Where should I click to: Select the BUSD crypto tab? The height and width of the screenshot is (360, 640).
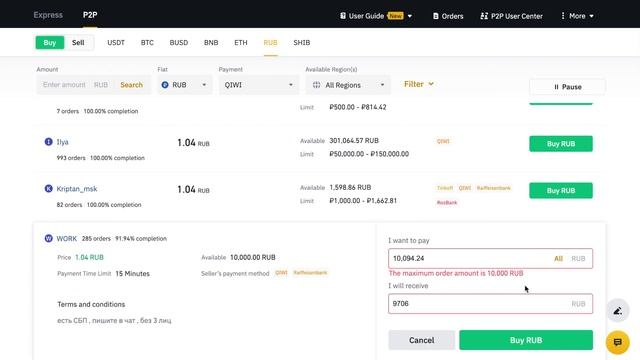point(179,42)
